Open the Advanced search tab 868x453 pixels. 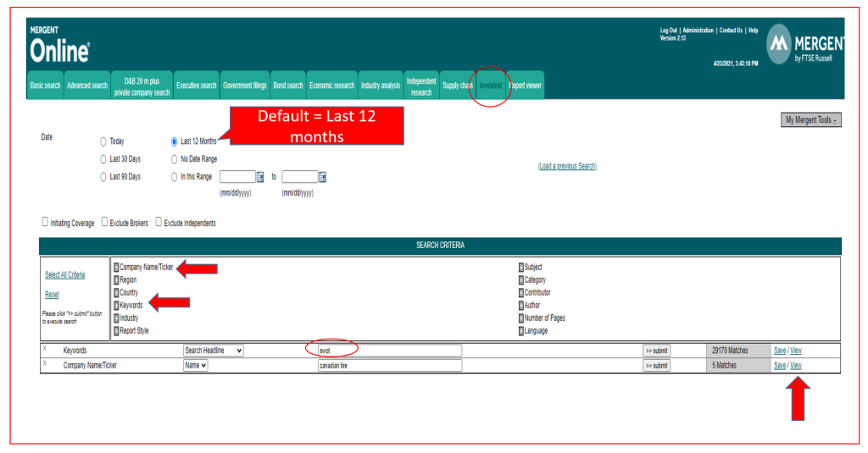87,86
